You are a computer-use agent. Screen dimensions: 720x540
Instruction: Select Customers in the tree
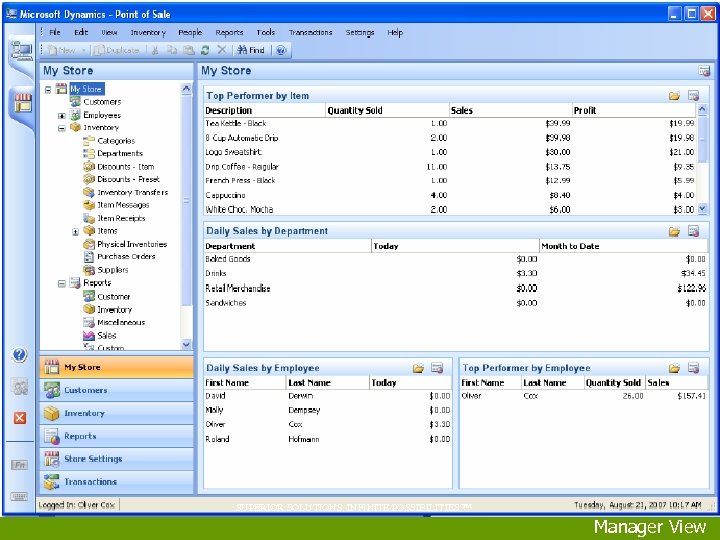click(x=102, y=101)
